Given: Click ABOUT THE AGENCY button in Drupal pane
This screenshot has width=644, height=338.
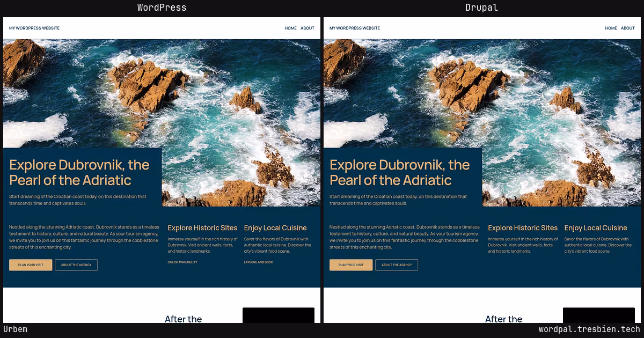Looking at the screenshot, I should pos(397,265).
